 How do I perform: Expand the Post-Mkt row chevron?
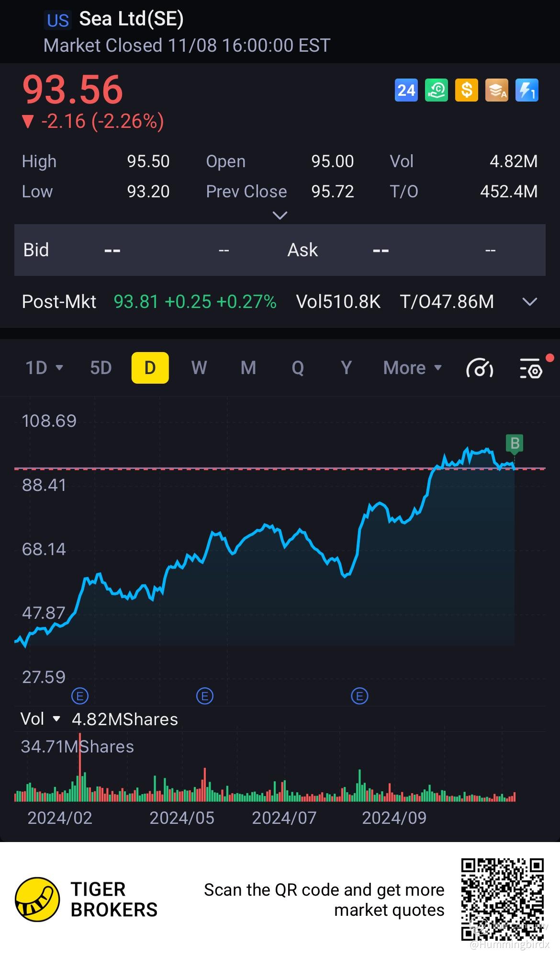point(530,302)
